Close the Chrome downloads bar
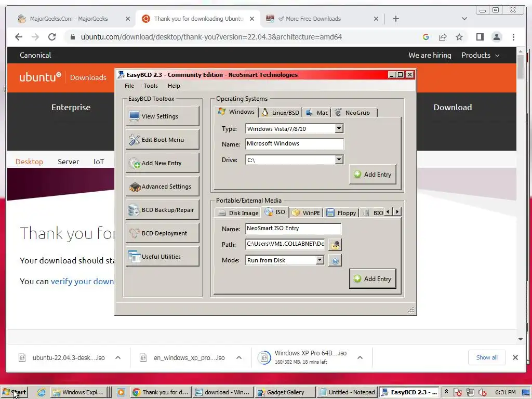The image size is (532, 399). [x=515, y=357]
